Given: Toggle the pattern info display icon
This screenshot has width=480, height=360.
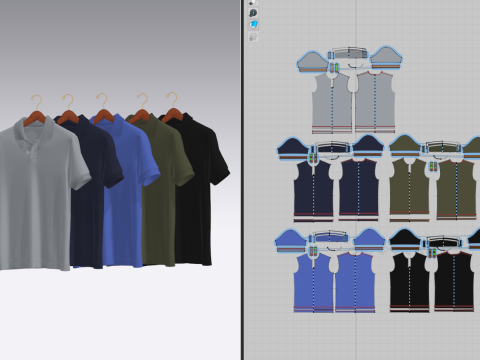Looking at the screenshot, I should [x=253, y=13].
